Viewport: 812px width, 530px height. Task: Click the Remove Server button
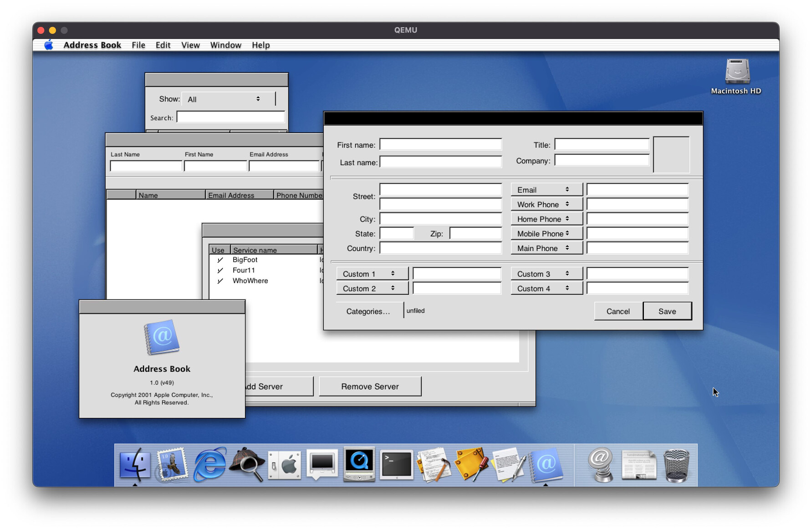(370, 386)
